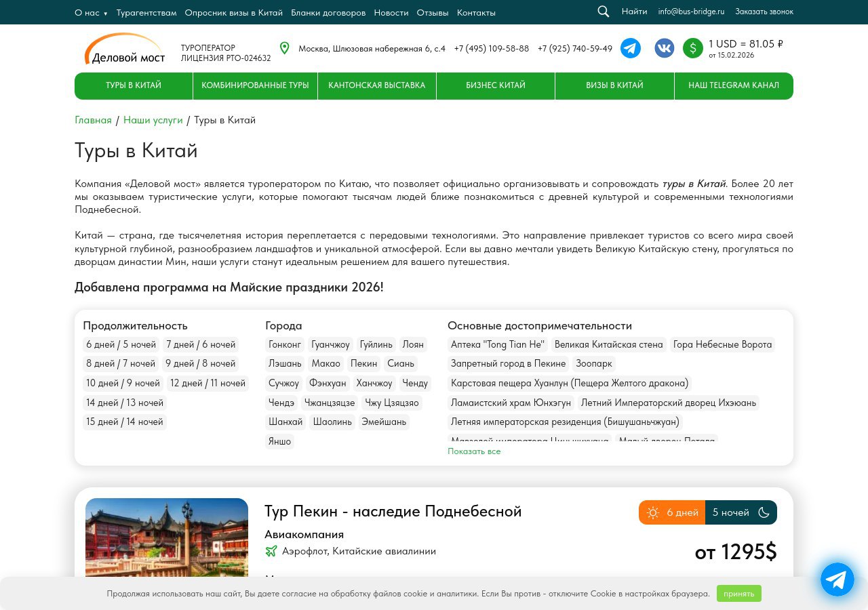
Task: Open the VK social network icon
Action: [x=665, y=48]
